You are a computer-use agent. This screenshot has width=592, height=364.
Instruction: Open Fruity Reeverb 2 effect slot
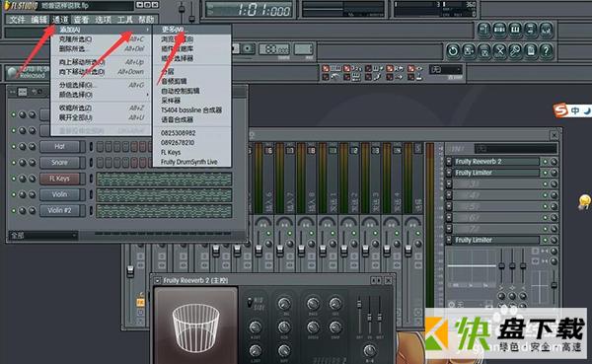[496, 162]
